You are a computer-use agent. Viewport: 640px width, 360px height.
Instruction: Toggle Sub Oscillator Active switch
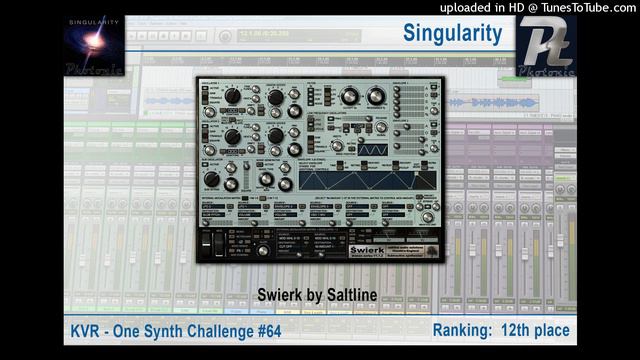click(x=204, y=165)
